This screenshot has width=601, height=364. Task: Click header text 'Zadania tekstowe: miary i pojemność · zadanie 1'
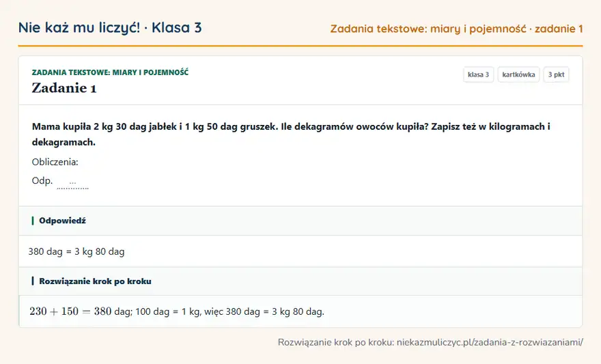(456, 29)
